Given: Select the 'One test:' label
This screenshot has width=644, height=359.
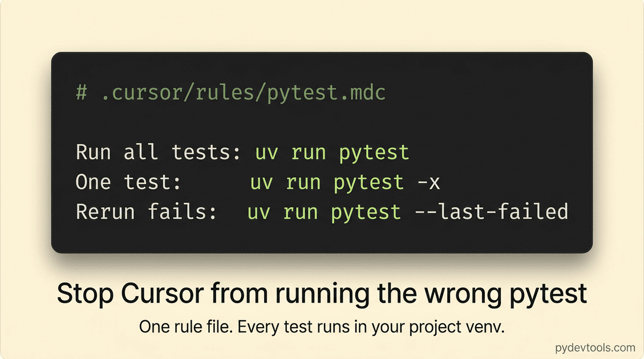Looking at the screenshot, I should click(x=128, y=182).
